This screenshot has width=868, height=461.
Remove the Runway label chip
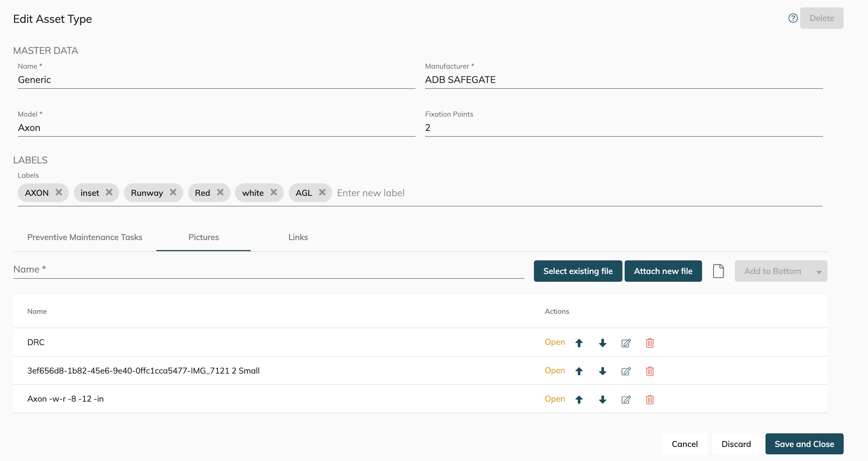coord(173,193)
